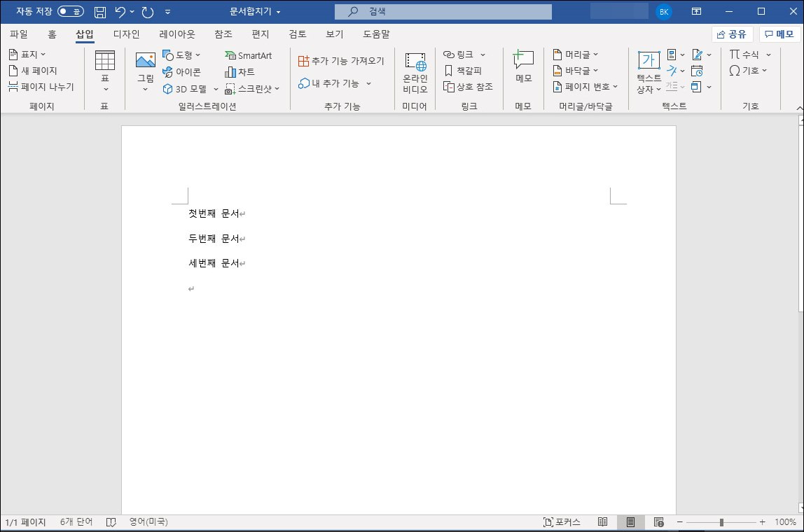Enable read mode view in status bar
This screenshot has height=532, width=804.
602,521
